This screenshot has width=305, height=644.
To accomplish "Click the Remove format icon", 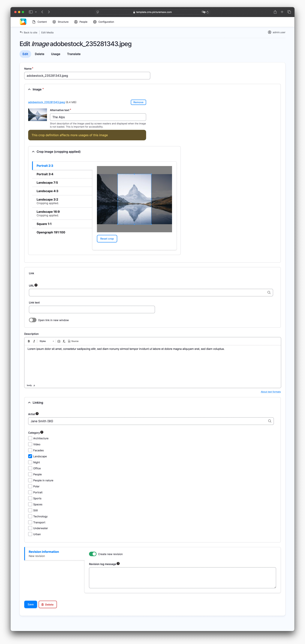I will 64,341.
